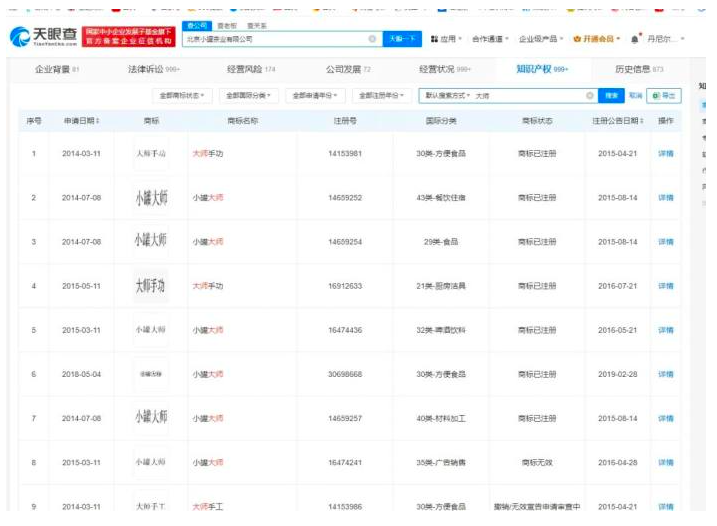Open the 默认搜索方式 dropdown

coord(445,95)
